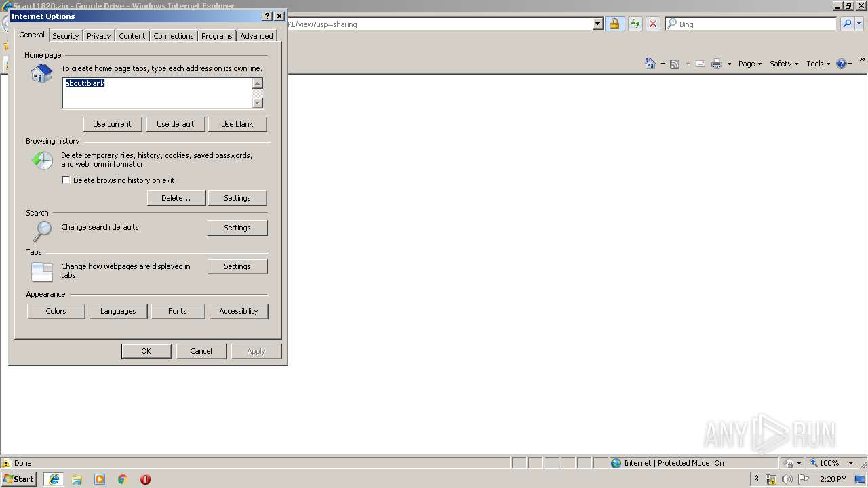This screenshot has height=488, width=868.
Task: Expand the Print dropdown arrow
Action: tap(729, 64)
